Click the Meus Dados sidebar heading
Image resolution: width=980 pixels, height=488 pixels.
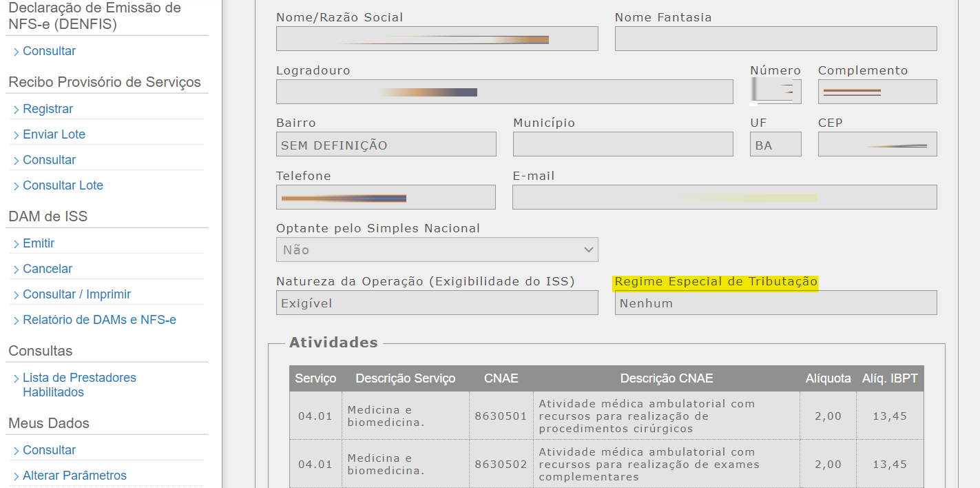(x=49, y=423)
